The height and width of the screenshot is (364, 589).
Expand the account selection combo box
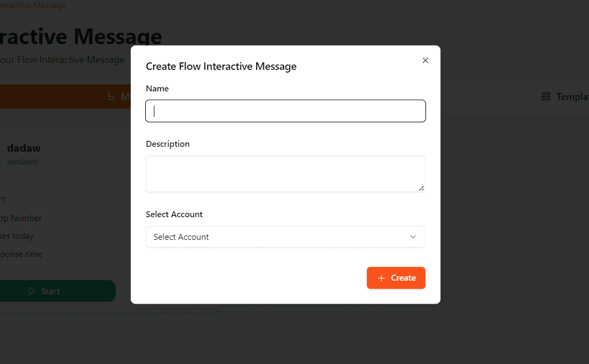pos(285,237)
